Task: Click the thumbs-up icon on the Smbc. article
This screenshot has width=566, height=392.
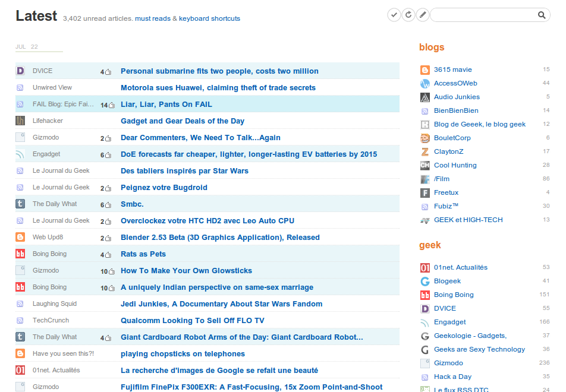Action: tap(108, 205)
